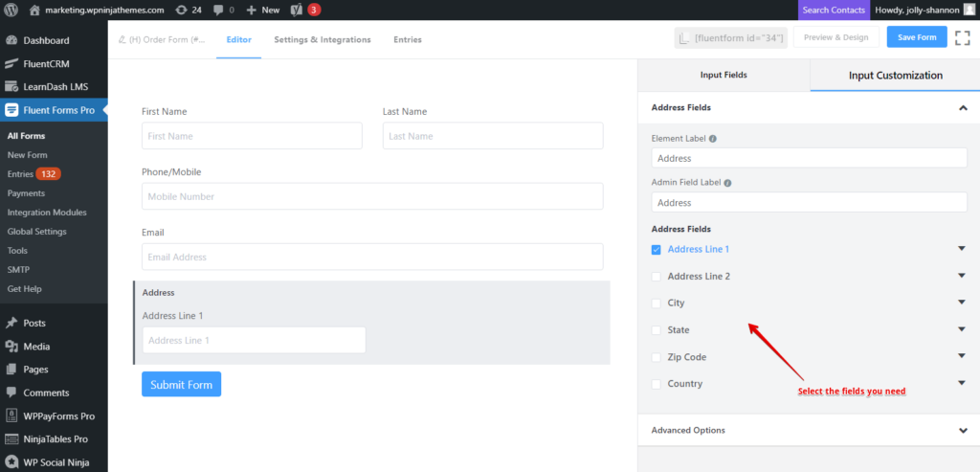Enable the Zip Code checkbox
The image size is (980, 472).
click(657, 357)
